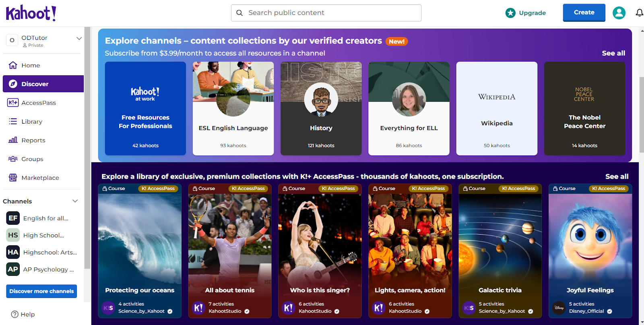The height and width of the screenshot is (325, 644).
Task: Click the sidebar vertical scrollbar
Action: tap(87, 148)
